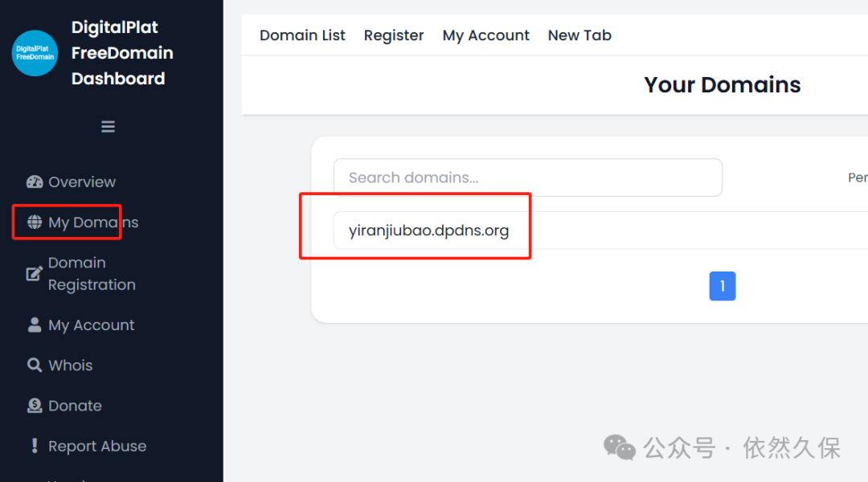This screenshot has height=482, width=868.
Task: Open the Register top tab
Action: (394, 35)
